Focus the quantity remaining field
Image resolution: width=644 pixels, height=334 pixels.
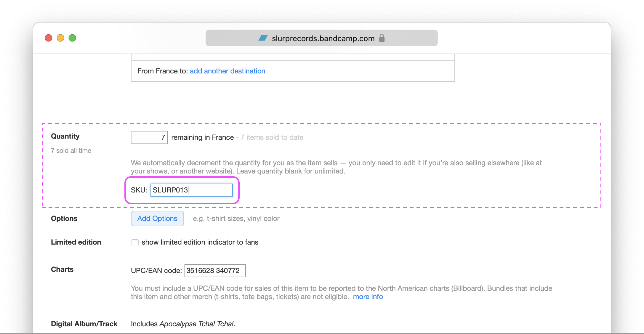point(149,137)
